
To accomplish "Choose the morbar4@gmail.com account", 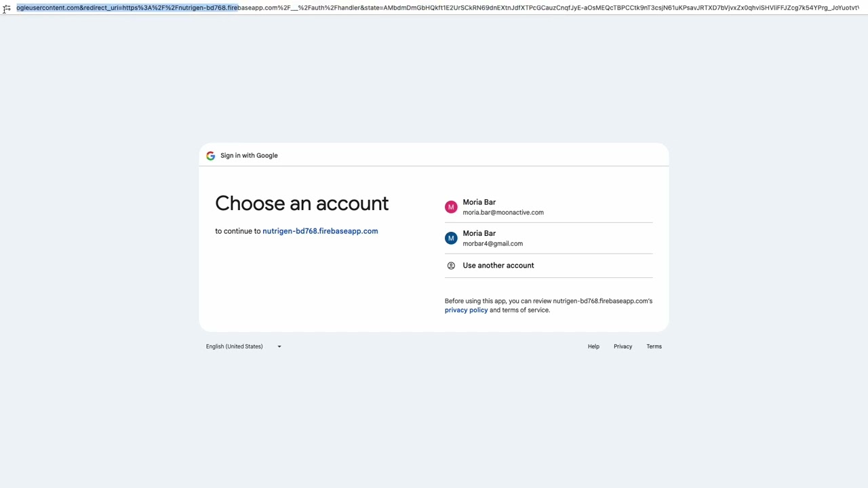I will 493,244.
